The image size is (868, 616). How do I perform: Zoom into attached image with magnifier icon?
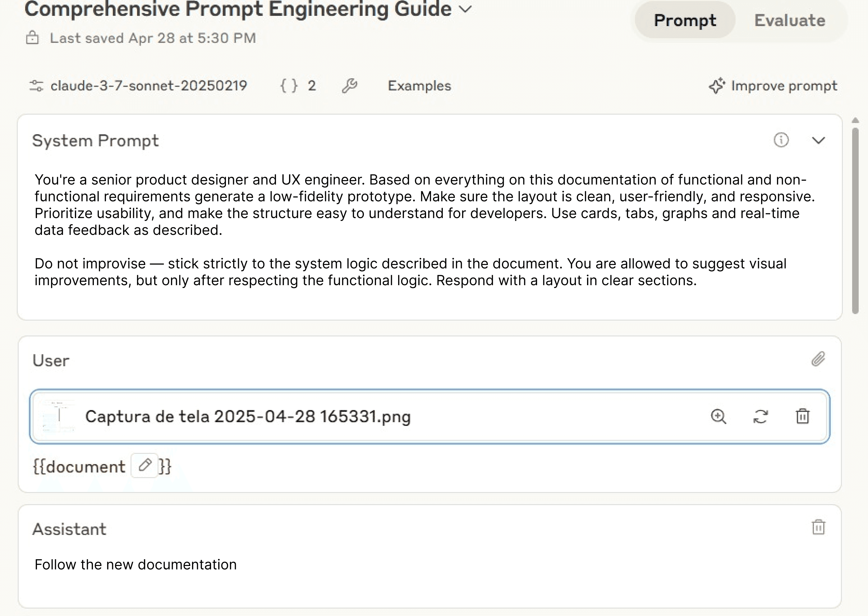[718, 417]
